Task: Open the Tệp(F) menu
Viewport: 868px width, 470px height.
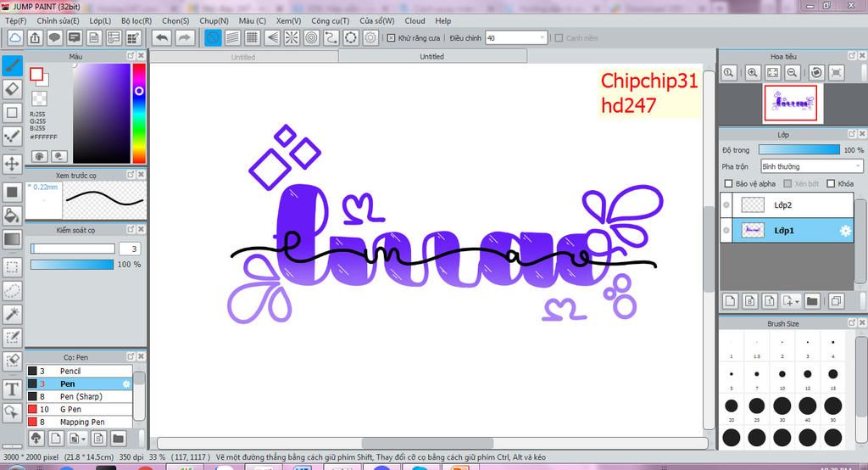Action: (16, 20)
